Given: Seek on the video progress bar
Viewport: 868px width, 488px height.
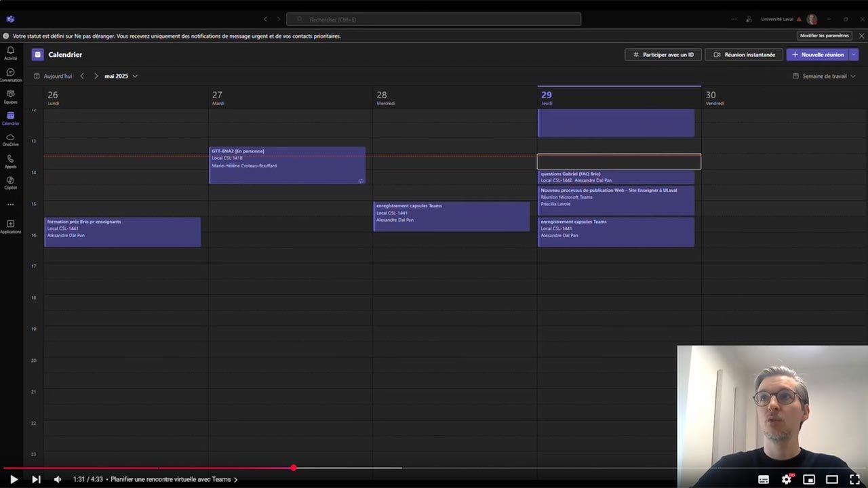Looking at the screenshot, I should pyautogui.click(x=434, y=468).
